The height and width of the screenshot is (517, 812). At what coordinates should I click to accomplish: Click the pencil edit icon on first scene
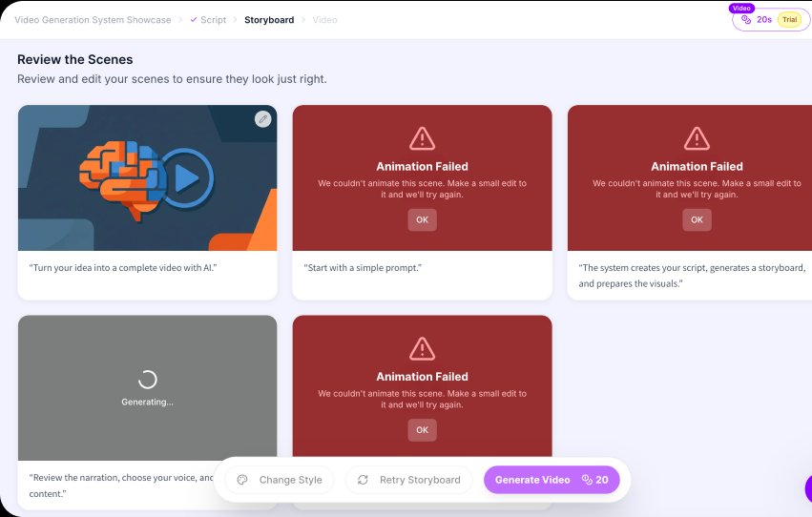tap(263, 119)
